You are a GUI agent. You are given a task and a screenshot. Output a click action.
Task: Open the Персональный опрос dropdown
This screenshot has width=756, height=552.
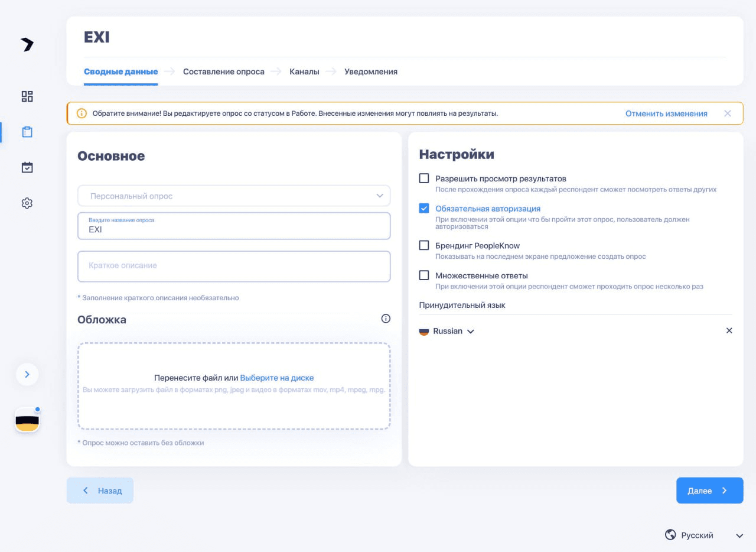[x=234, y=196]
